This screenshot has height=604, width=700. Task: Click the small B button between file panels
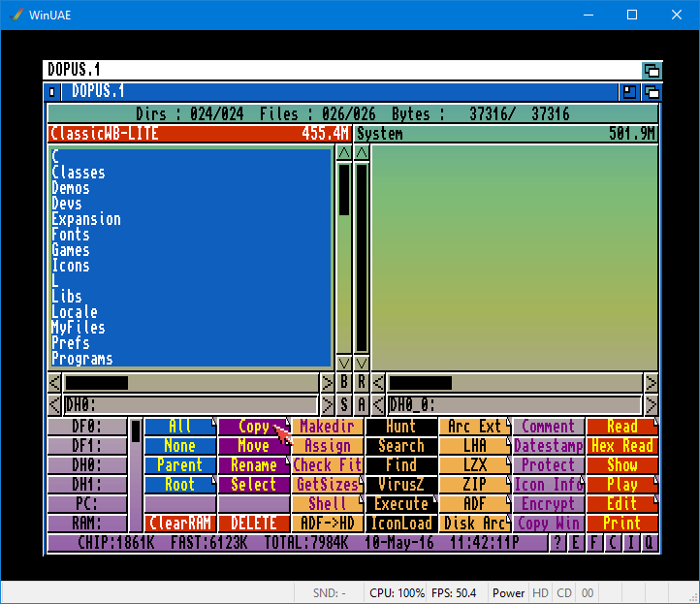pos(344,383)
